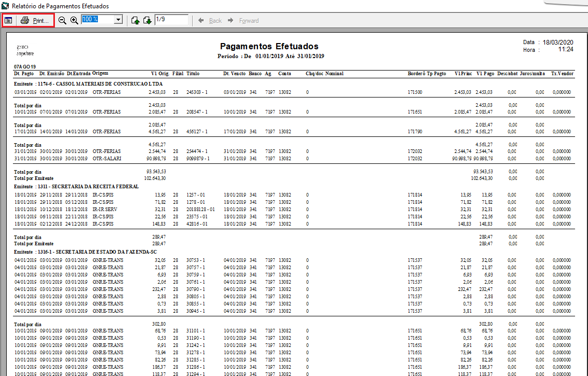Click titulo 31286 - 1

(195, 367)
